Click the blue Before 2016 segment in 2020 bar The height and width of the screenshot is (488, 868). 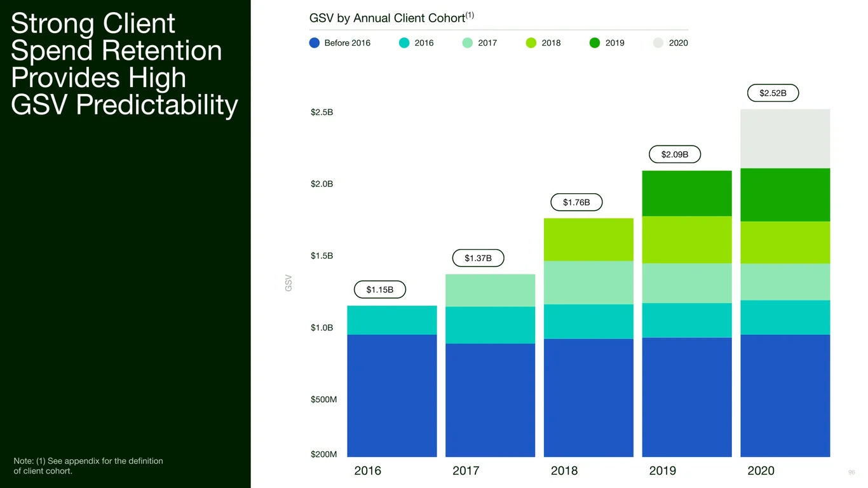tap(785, 396)
